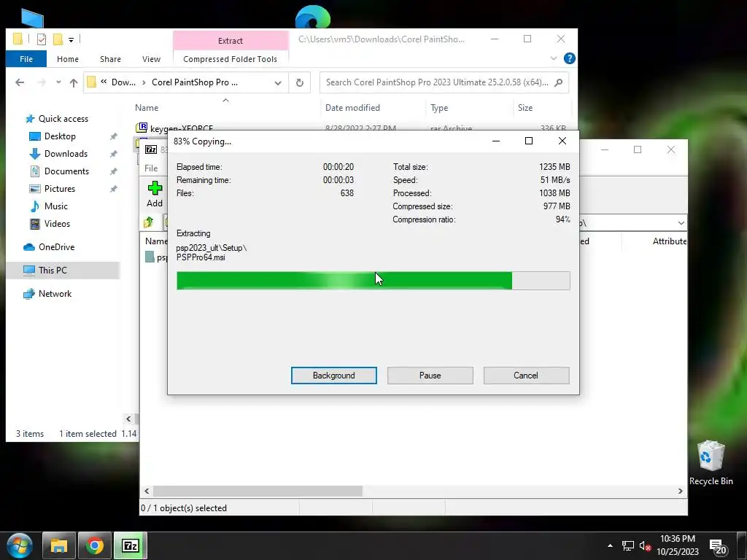Click the Explorer search box

tap(444, 82)
